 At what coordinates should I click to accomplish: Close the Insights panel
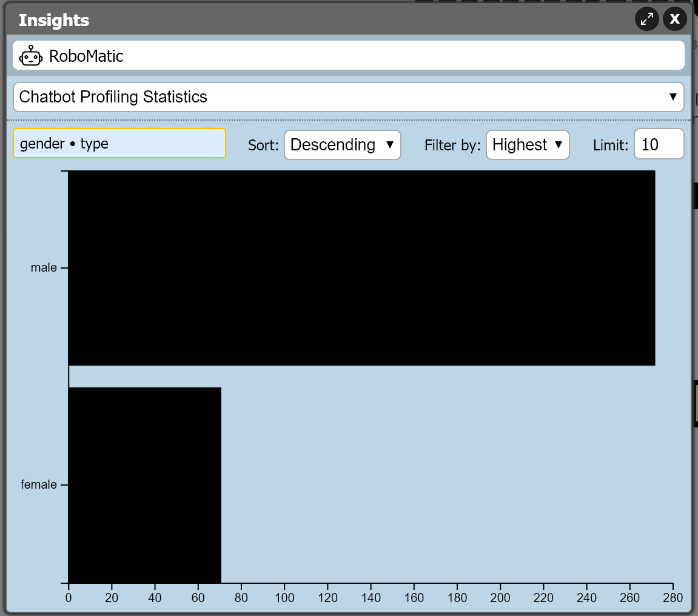point(675,19)
